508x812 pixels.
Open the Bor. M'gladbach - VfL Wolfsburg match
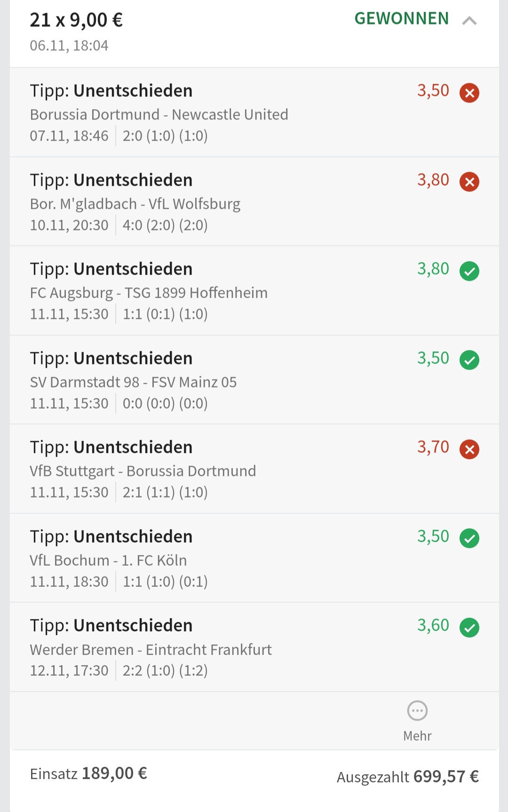tap(135, 204)
